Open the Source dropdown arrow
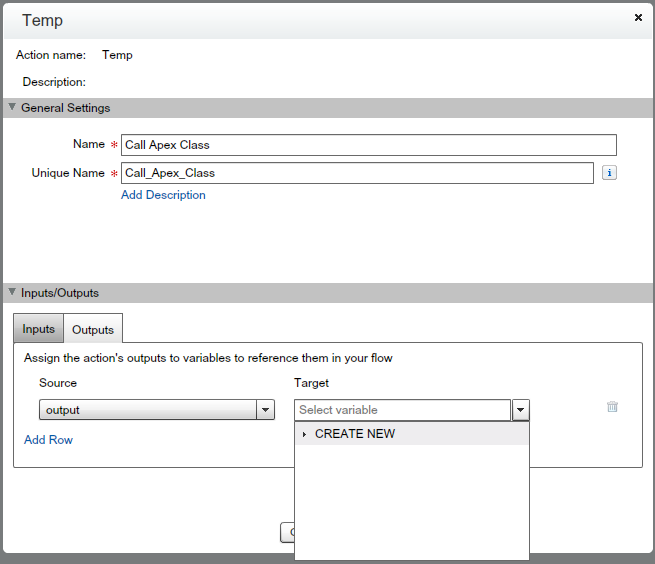Viewport: 655px width, 564px height. pyautogui.click(x=266, y=410)
